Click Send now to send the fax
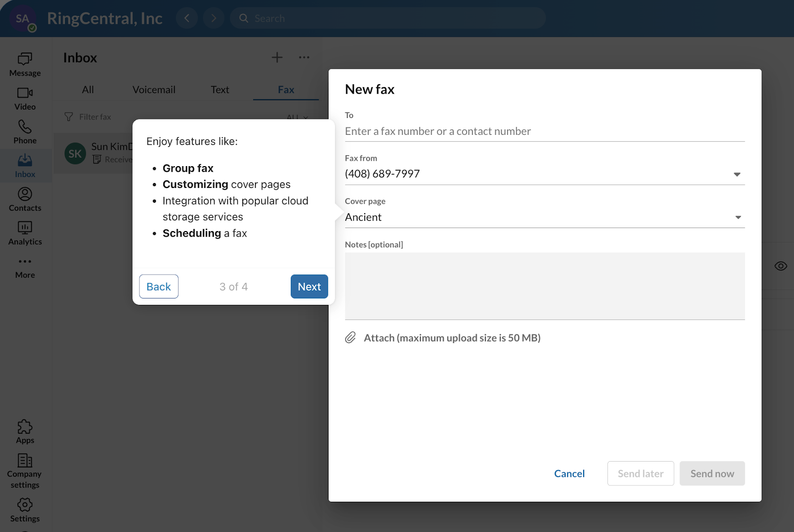The height and width of the screenshot is (532, 794). 712,473
